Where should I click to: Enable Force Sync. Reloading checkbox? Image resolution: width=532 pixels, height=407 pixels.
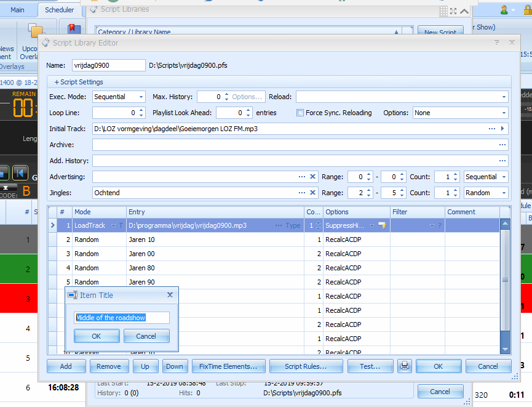pos(300,113)
